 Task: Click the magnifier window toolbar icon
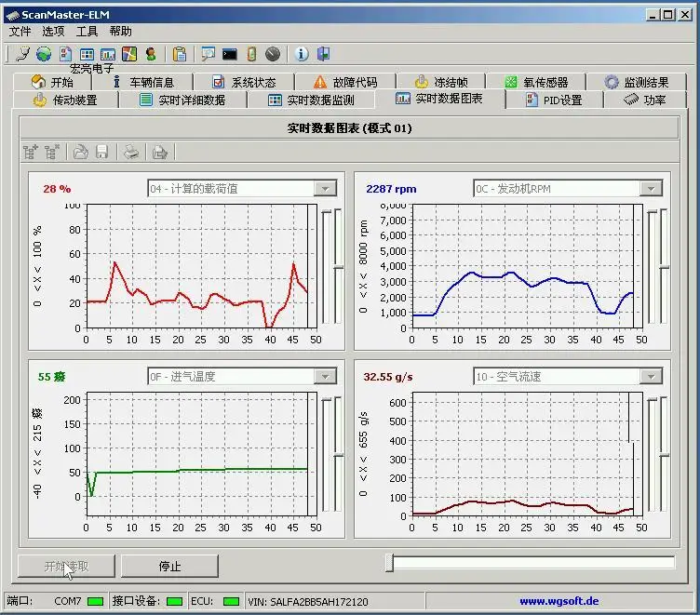pyautogui.click(x=208, y=54)
